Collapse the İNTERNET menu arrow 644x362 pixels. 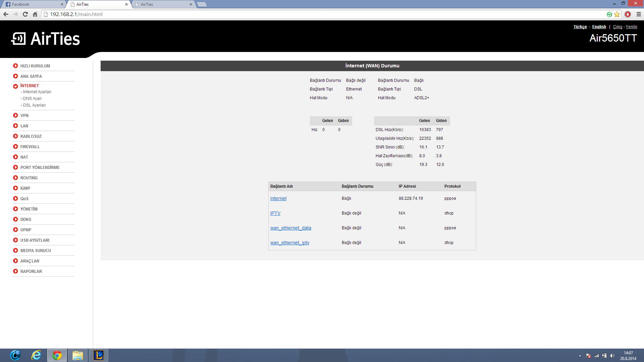tap(15, 86)
